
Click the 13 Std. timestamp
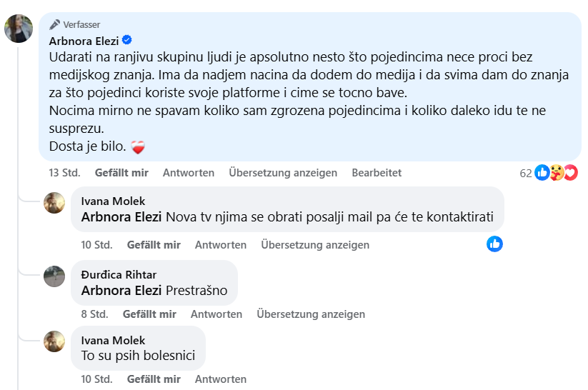click(64, 173)
